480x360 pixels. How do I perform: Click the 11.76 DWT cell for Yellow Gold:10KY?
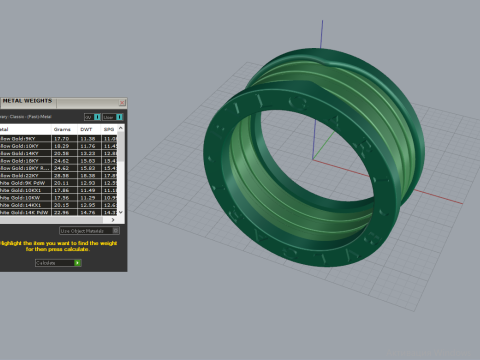click(x=89, y=146)
